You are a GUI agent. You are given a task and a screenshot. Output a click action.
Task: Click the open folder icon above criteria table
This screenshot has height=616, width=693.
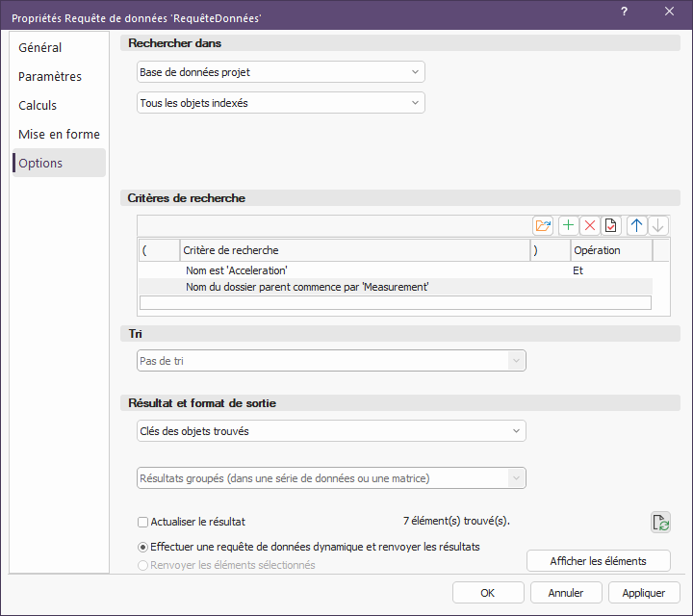(x=544, y=225)
